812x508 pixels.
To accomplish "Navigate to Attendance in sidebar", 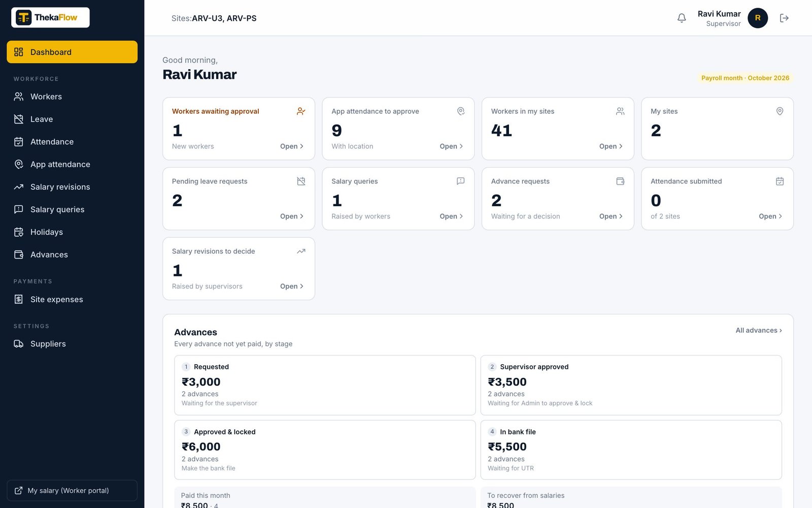I will pos(72,142).
